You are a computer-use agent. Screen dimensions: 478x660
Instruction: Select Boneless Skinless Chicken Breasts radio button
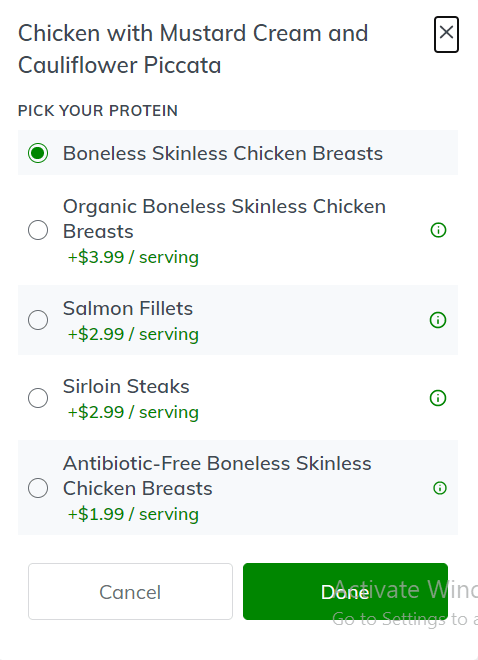[38, 153]
